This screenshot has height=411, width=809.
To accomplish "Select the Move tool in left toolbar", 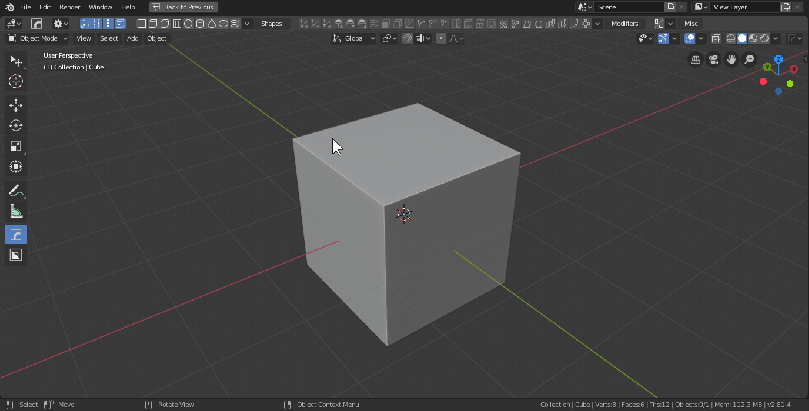I will point(16,104).
